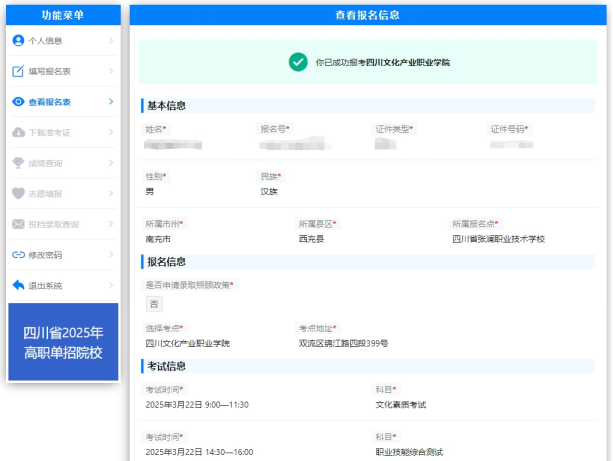Screen dimensions: 613x461
Task: Expand the 退出系统 chevron arrow
Action: point(111,285)
